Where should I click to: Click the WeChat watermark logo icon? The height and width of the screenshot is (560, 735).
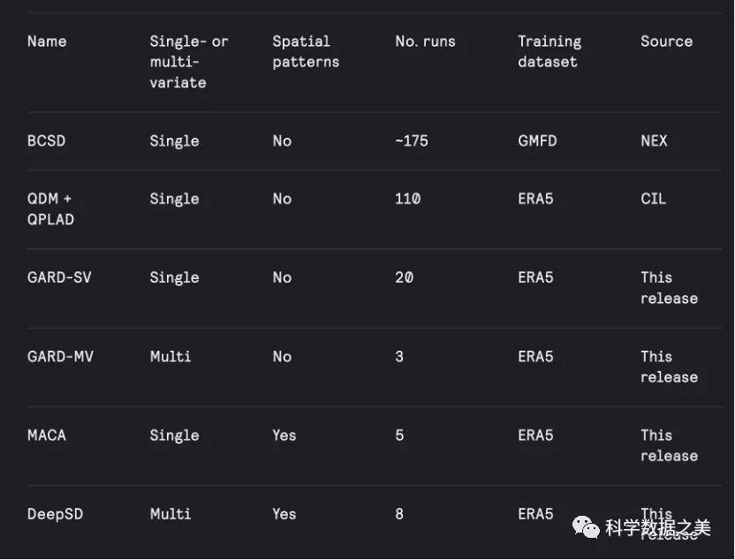tap(587, 528)
